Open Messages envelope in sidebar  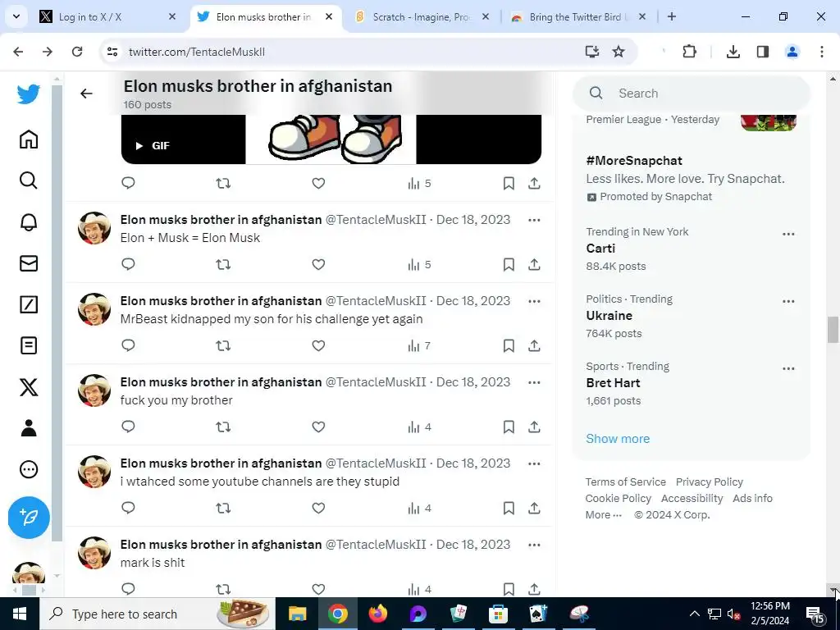pos(29,263)
